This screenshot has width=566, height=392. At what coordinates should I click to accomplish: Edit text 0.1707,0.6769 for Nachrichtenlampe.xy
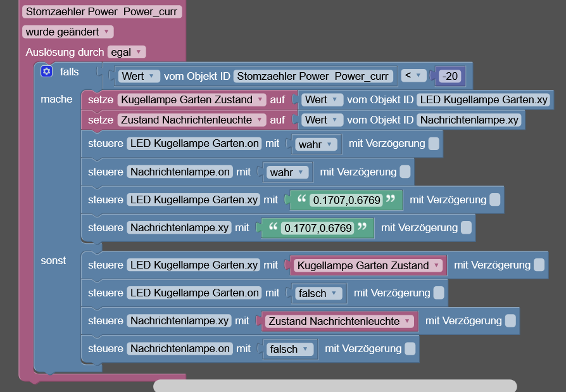[318, 228]
